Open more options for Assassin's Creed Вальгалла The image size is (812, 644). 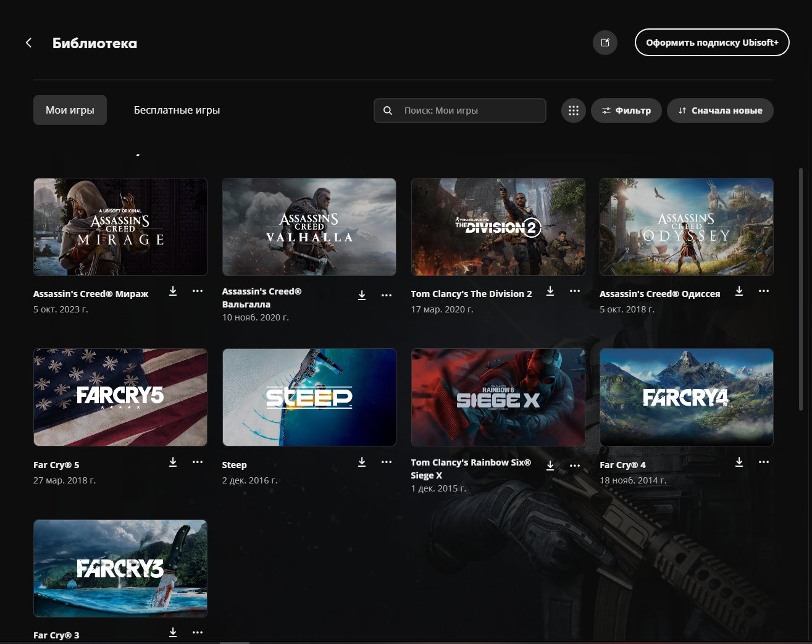click(x=387, y=295)
